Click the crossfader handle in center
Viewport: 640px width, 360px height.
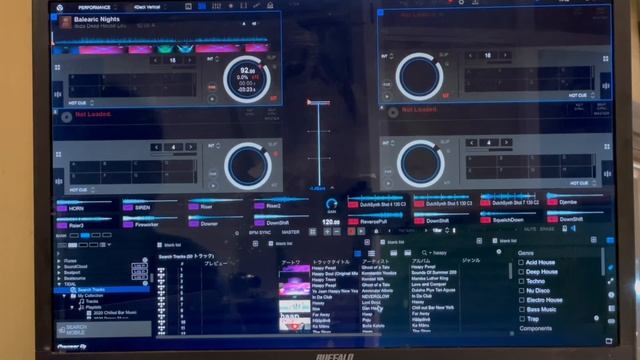(x=318, y=102)
